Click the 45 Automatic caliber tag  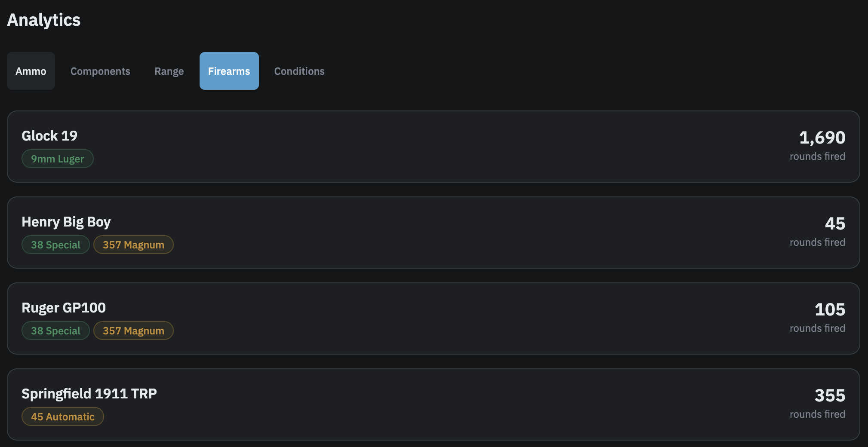(63, 416)
